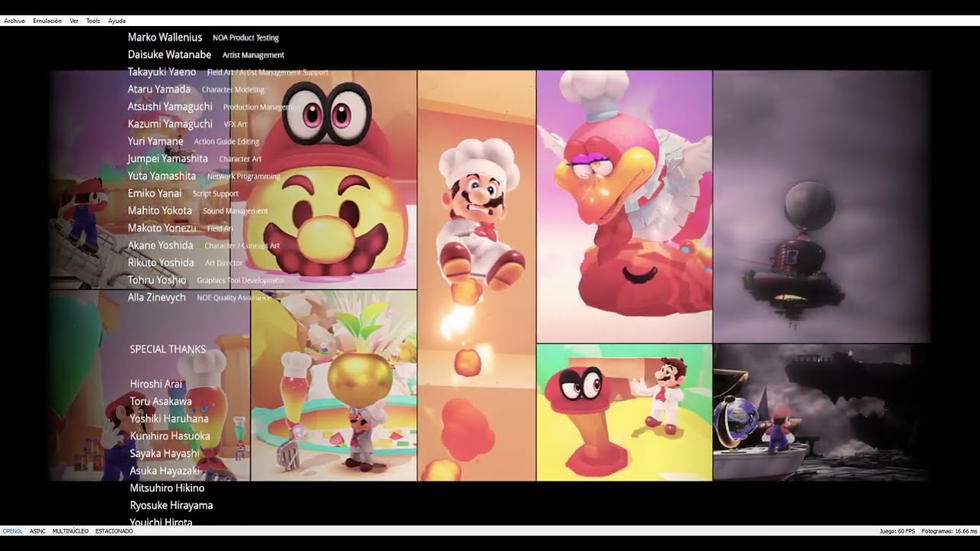Click the Cappy and chef Mario waving picture
Image resolution: width=980 pixels, height=551 pixels.
(625, 412)
